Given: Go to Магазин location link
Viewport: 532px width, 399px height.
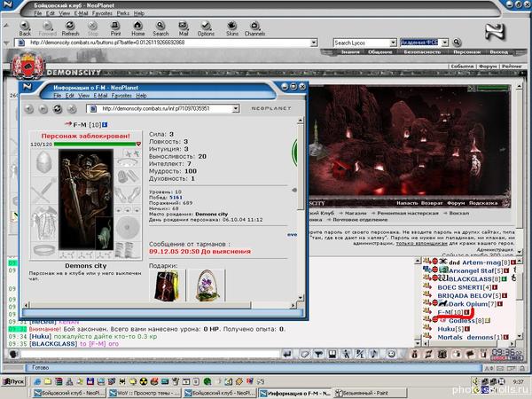Looking at the screenshot, I should [356, 213].
